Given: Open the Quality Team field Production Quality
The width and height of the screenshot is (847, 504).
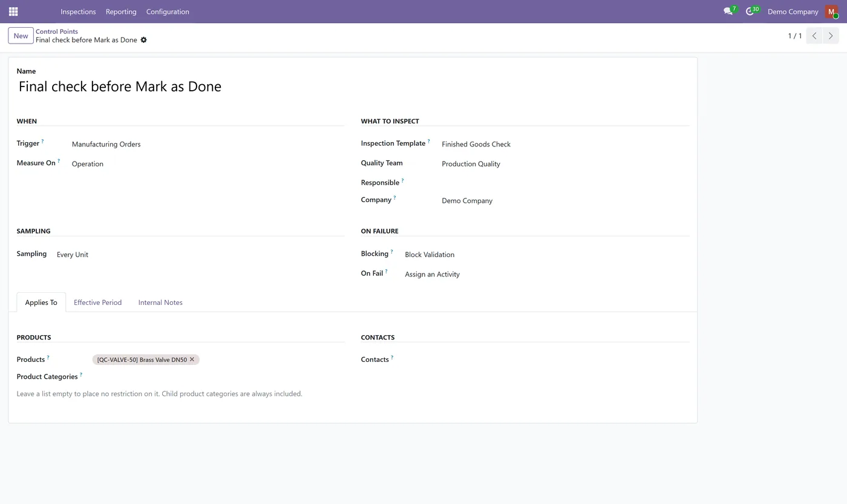Looking at the screenshot, I should [565, 164].
